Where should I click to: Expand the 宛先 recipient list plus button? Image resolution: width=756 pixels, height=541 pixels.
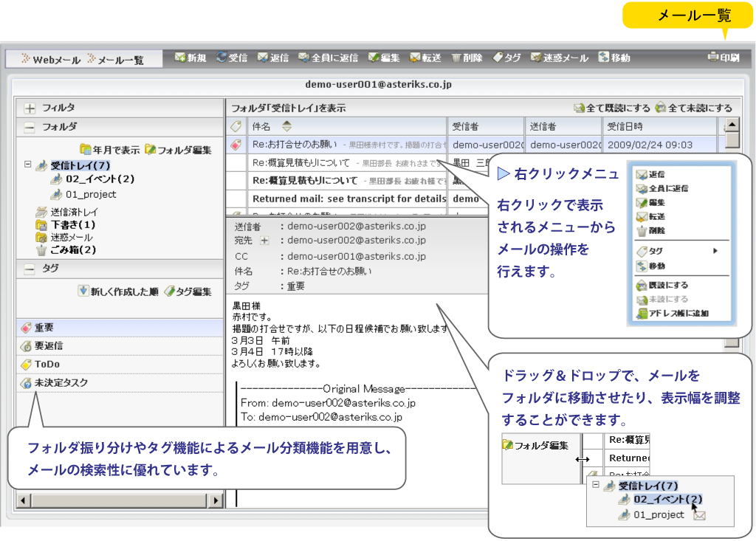[264, 240]
